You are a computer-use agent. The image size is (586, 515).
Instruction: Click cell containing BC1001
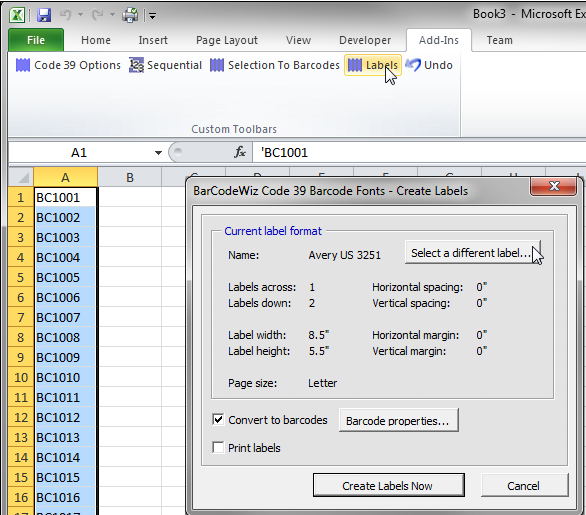coord(65,197)
